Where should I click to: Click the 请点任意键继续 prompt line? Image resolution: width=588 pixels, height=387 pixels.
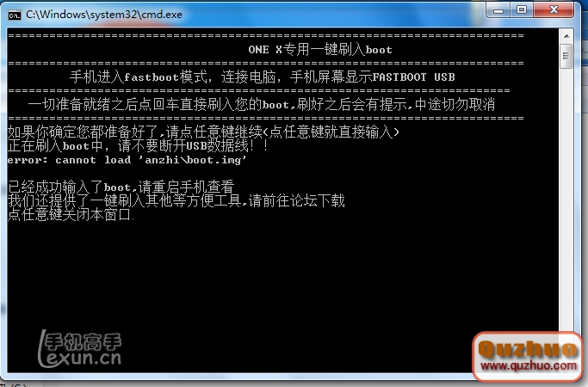coord(203,132)
